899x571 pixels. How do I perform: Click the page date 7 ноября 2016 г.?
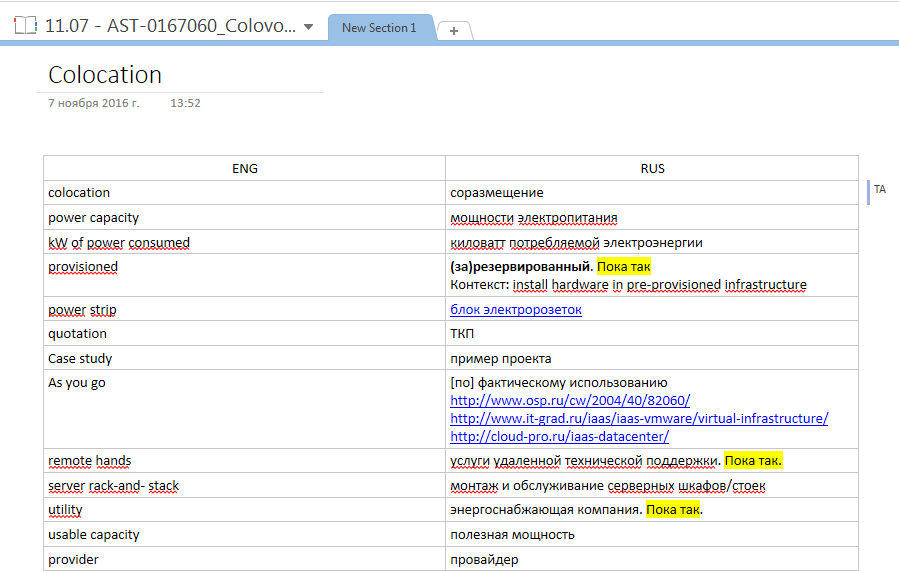coord(93,103)
